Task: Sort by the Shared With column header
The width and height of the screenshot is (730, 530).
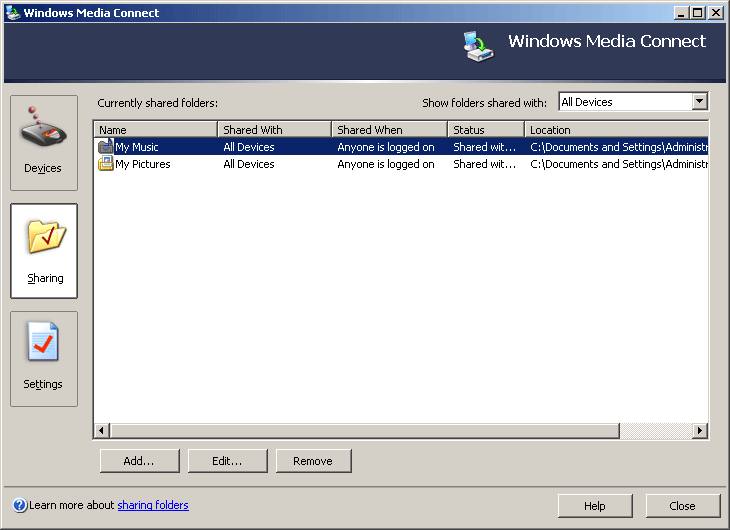Action: point(274,129)
